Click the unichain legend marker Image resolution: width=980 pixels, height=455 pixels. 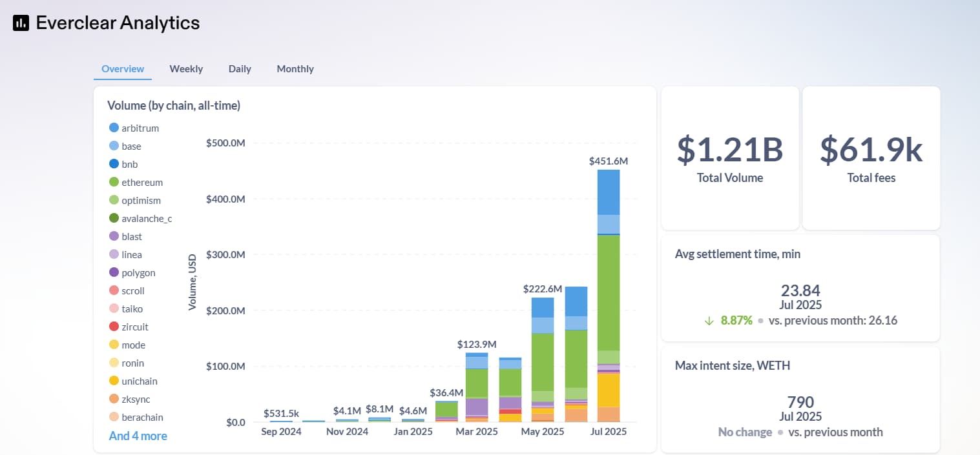[114, 381]
